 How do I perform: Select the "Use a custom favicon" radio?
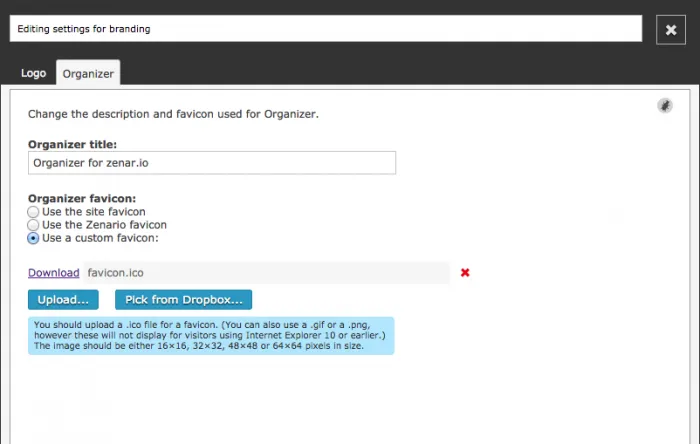(x=34, y=238)
